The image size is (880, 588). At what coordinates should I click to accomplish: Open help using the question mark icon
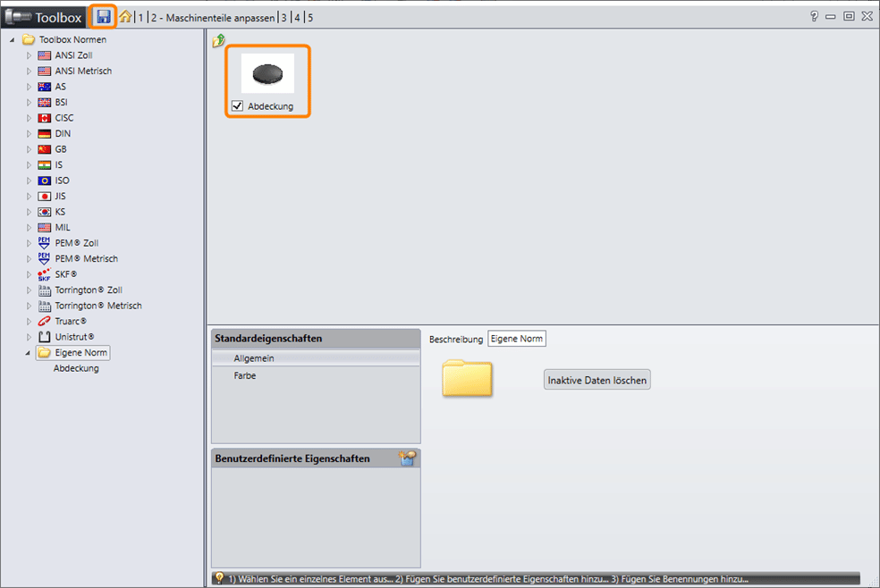coord(813,15)
